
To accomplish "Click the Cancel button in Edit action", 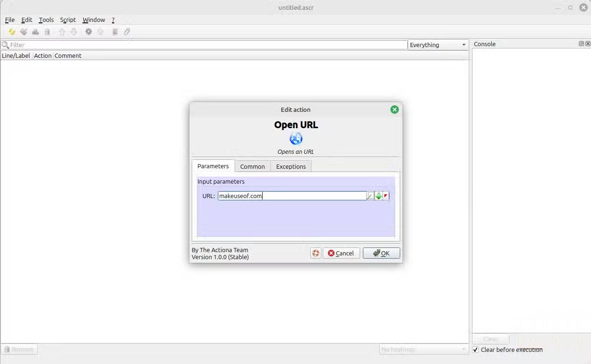I will 341,253.
